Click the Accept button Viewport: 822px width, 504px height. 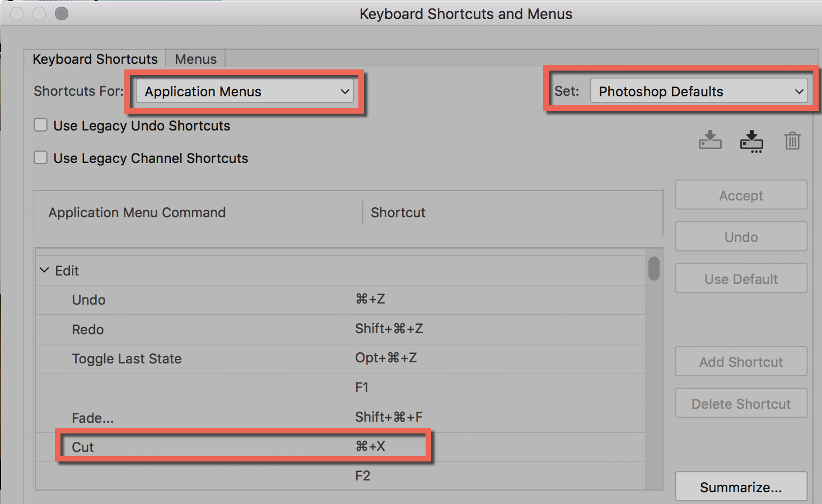[x=741, y=195]
